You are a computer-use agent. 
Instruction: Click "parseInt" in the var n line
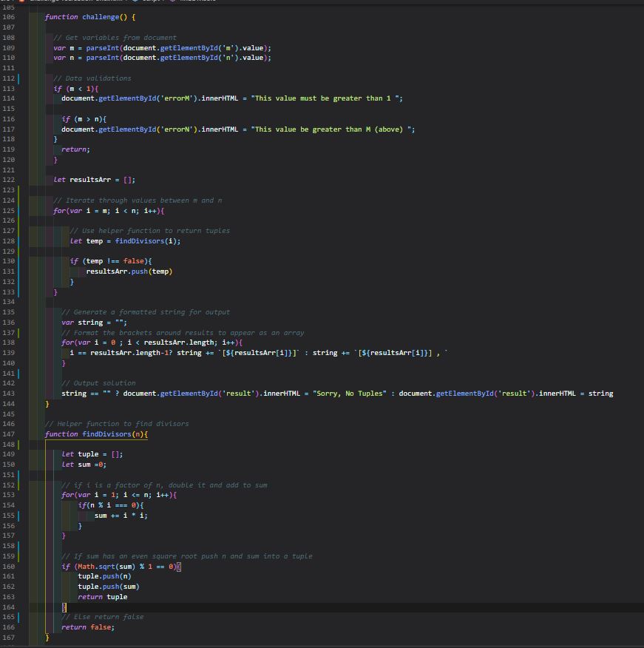click(x=103, y=58)
